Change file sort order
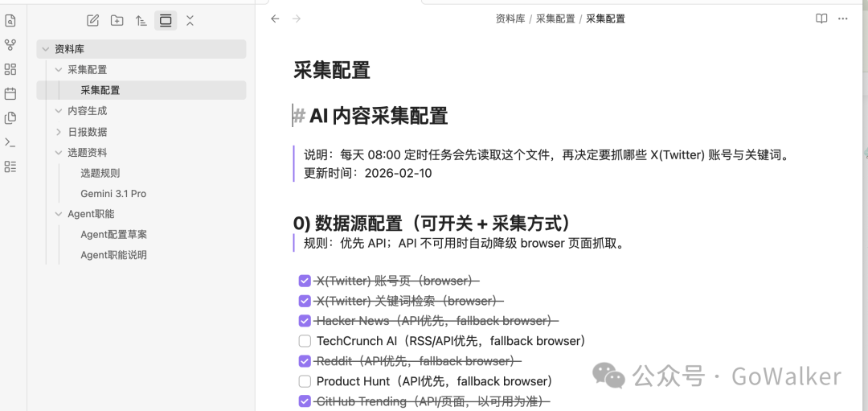The height and width of the screenshot is (411, 868). 141,21
